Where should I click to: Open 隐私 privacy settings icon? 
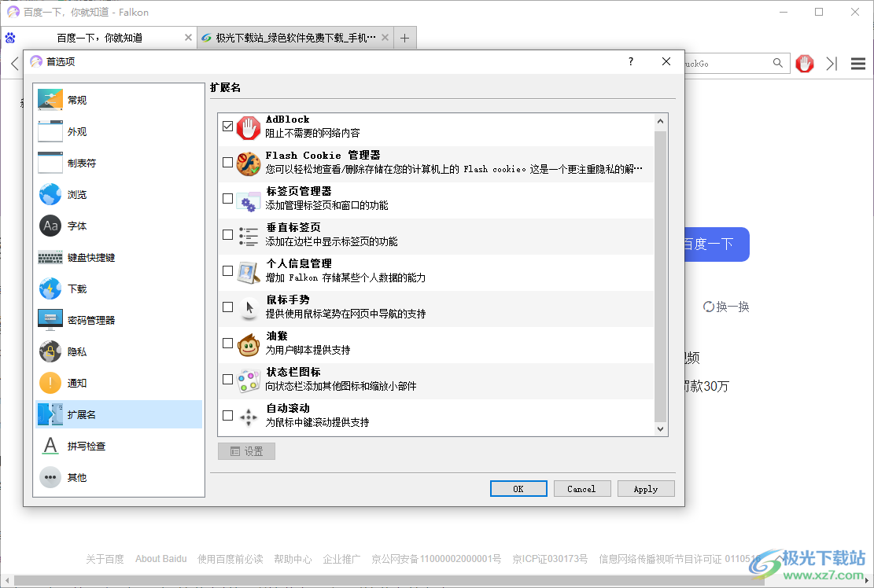coord(50,352)
